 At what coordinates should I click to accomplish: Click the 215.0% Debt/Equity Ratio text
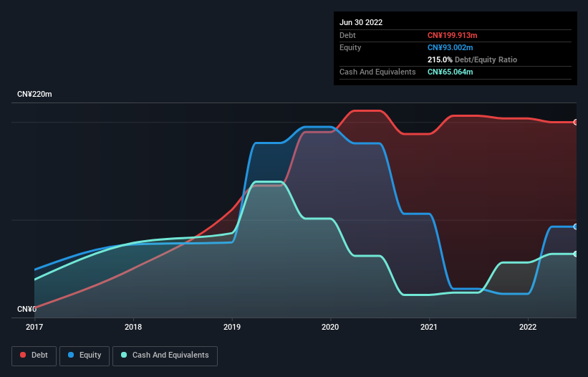[472, 59]
